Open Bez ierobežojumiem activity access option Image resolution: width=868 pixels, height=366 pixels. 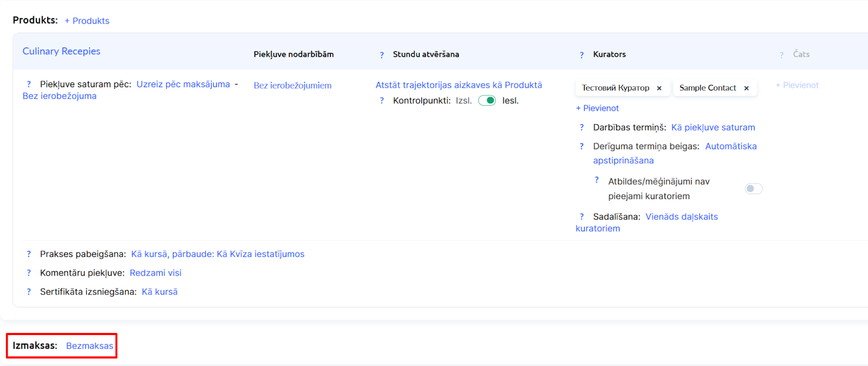(x=292, y=86)
